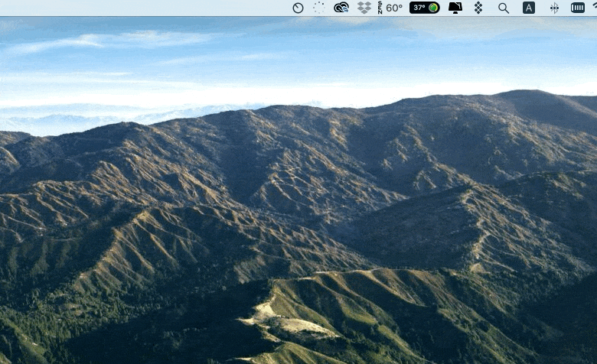Image resolution: width=597 pixels, height=364 pixels.
Task: Click the dotted circle spinner icon
Action: 319,8
